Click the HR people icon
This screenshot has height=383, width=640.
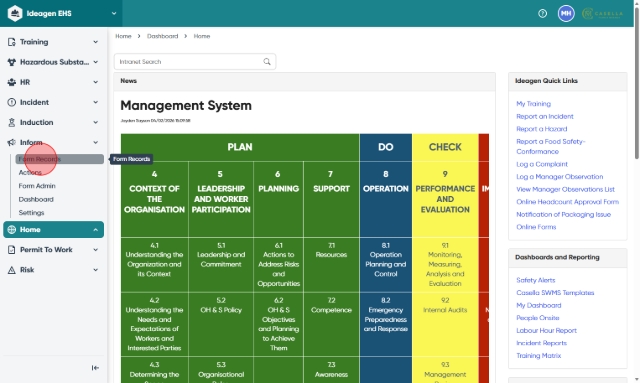(x=11, y=82)
